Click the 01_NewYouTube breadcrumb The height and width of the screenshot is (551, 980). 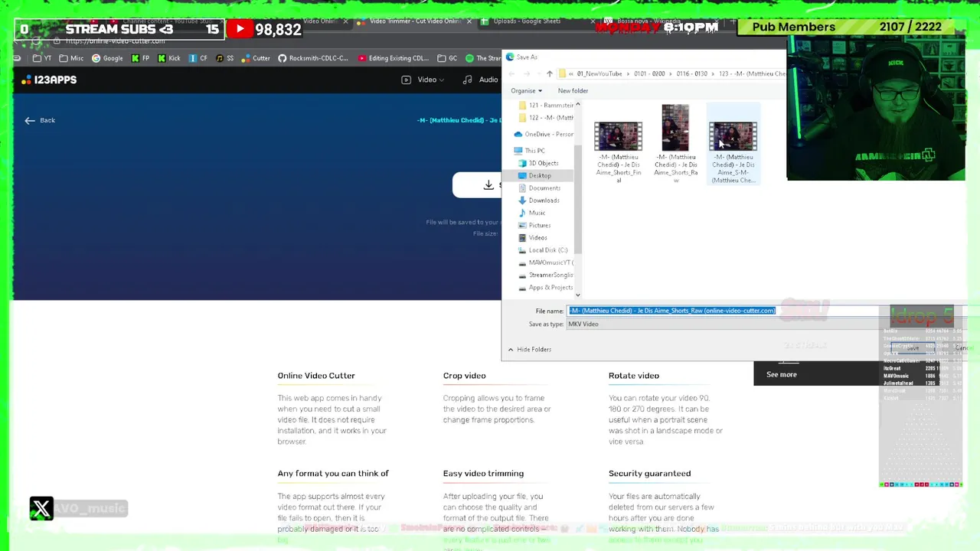599,73
